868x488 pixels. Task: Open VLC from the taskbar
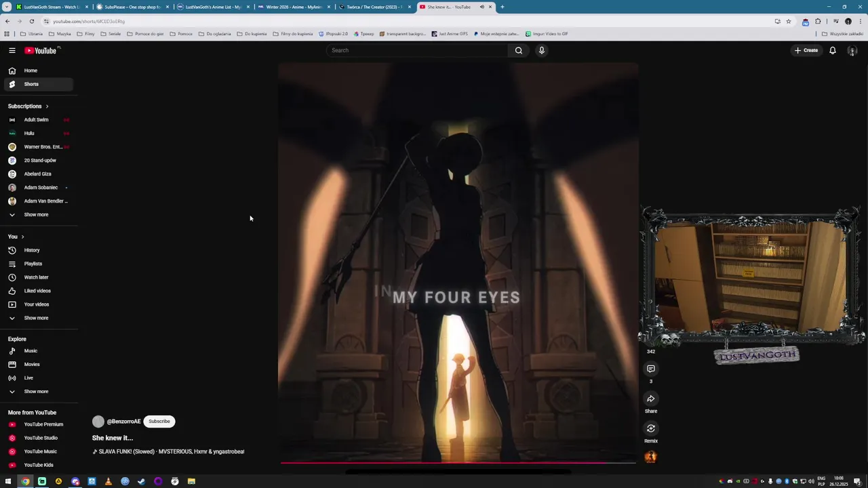pos(108,481)
